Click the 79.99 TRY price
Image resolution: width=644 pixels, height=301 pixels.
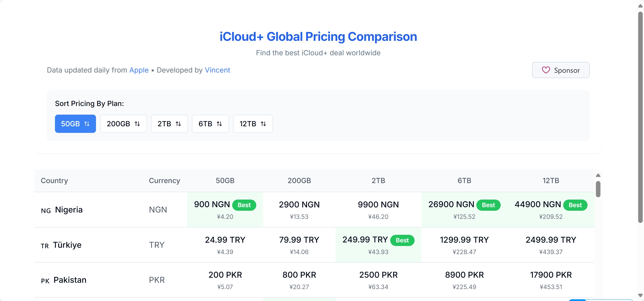pos(299,240)
